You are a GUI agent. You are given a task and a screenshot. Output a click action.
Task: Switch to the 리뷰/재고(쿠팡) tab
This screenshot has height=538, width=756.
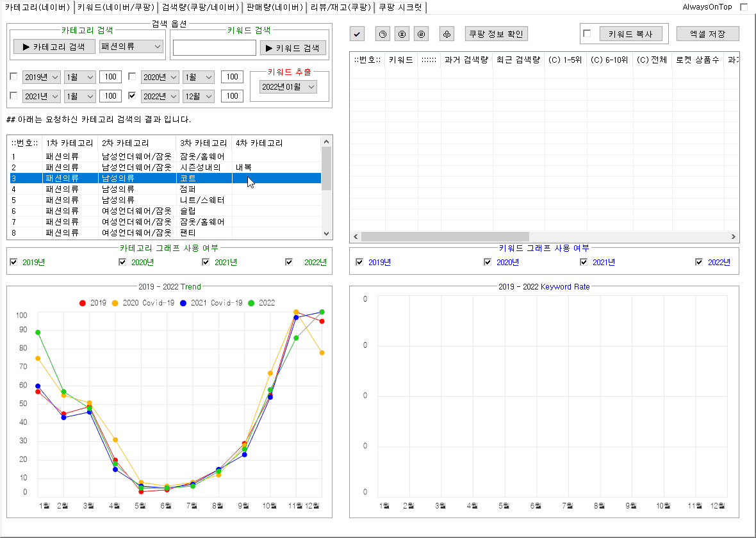point(340,7)
